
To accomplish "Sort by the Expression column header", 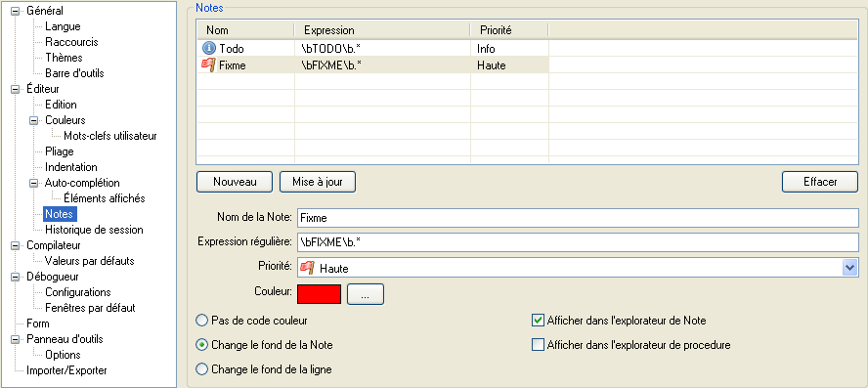I will (382, 30).
